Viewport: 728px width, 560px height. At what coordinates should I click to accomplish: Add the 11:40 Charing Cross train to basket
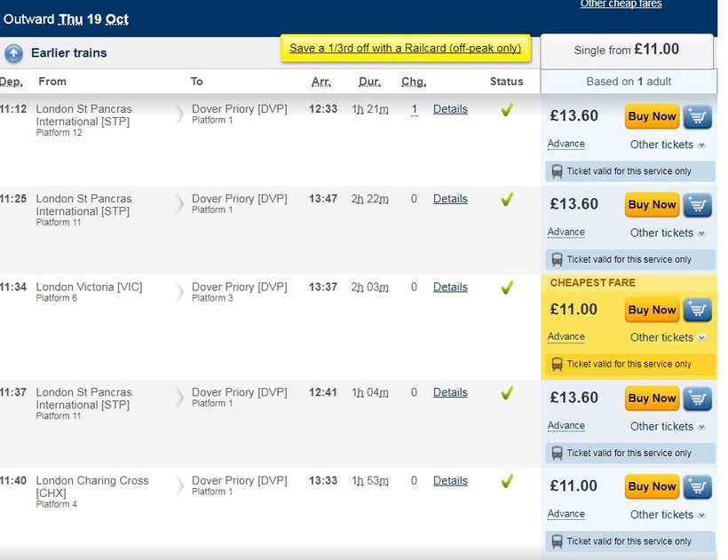point(698,486)
